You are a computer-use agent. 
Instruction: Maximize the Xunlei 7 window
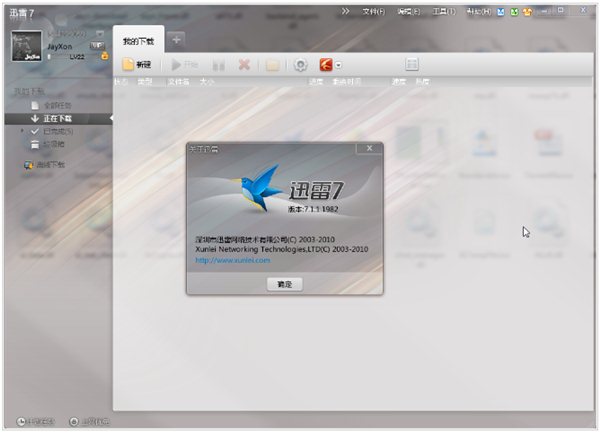coord(560,10)
